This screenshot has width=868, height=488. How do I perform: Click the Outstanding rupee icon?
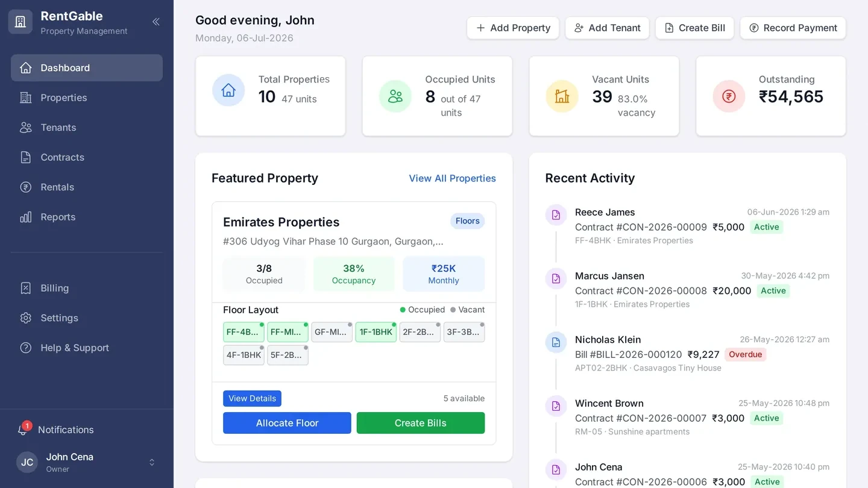(729, 96)
